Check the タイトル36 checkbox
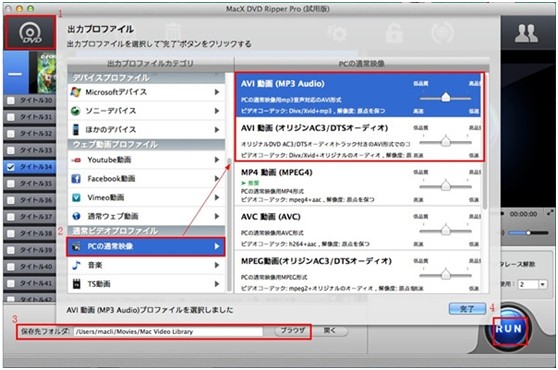 tap(11, 200)
